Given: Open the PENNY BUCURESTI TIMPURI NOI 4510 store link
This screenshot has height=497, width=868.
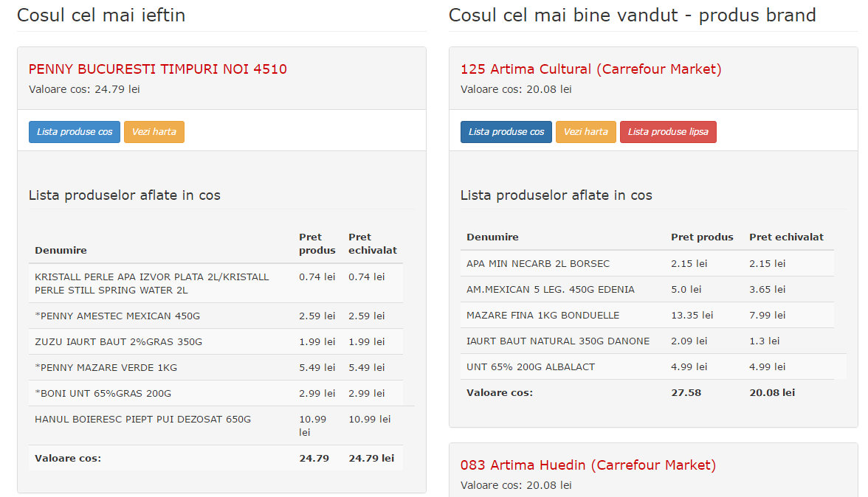Looking at the screenshot, I should pyautogui.click(x=158, y=69).
